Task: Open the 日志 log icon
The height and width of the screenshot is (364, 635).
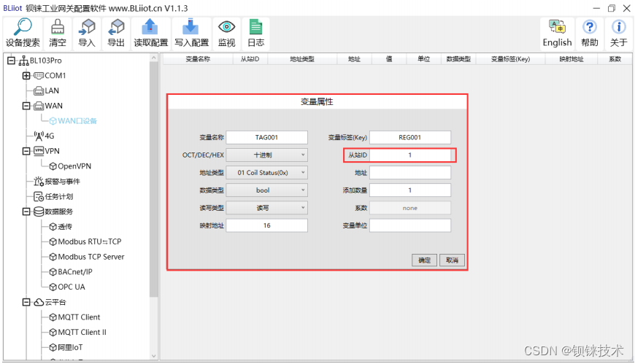Action: pyautogui.click(x=256, y=34)
